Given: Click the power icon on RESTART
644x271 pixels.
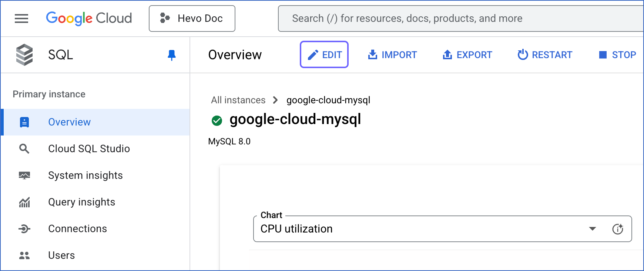Looking at the screenshot, I should [x=523, y=55].
